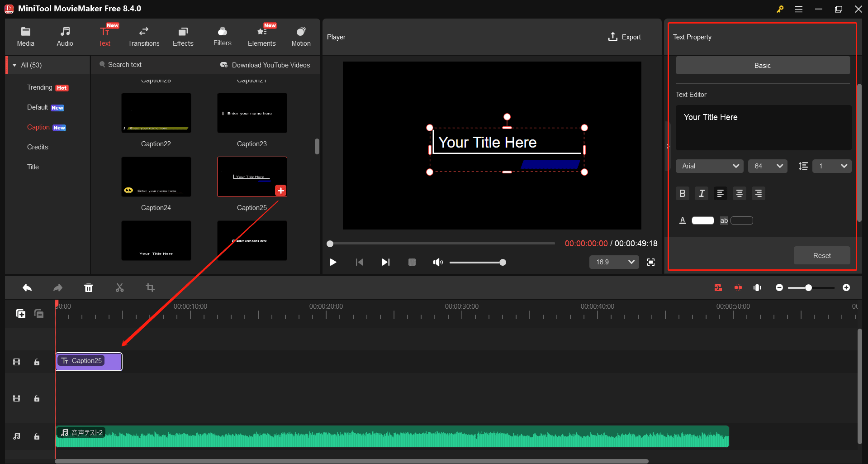Screen dimensions: 868x464
Task: Select the Caption24 thumbnail
Action: click(x=156, y=177)
